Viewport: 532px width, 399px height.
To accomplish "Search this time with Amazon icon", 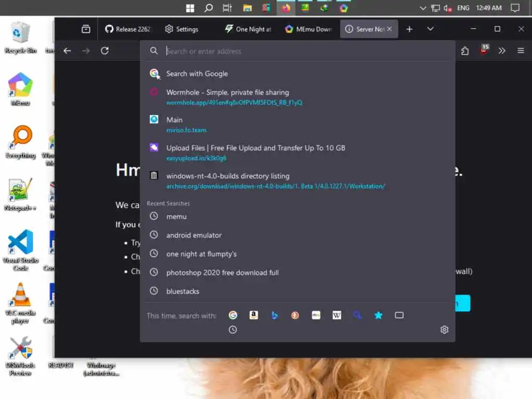I will click(254, 315).
